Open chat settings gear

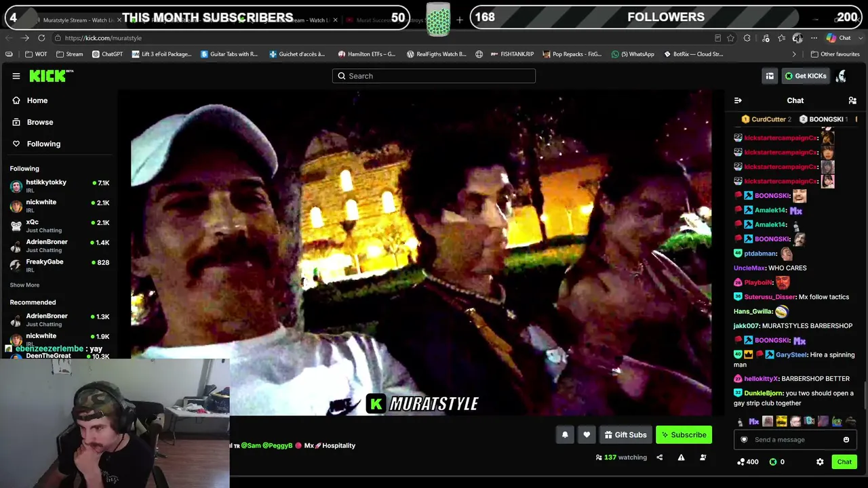(x=820, y=462)
